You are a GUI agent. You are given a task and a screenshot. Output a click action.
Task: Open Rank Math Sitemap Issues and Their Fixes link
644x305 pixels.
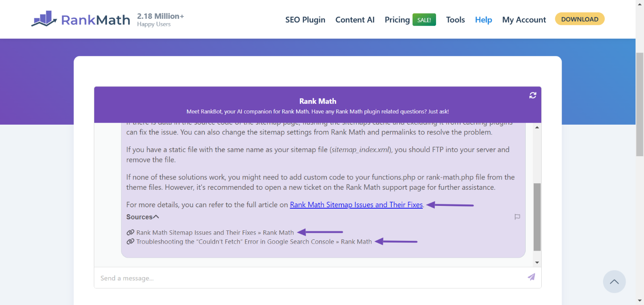356,205
